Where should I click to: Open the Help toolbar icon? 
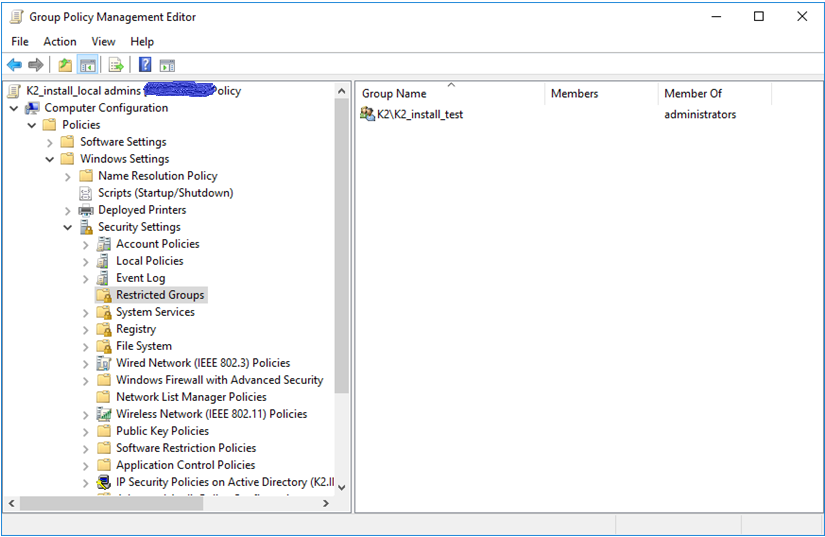pos(145,65)
